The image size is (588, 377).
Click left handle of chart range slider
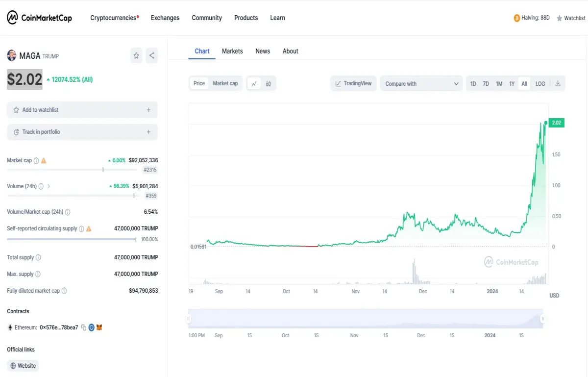click(188, 319)
